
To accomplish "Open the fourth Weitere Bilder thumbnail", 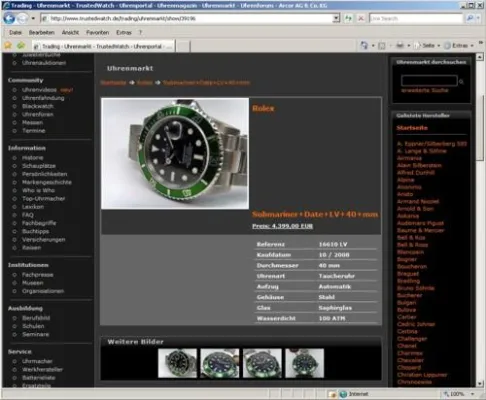I will [305, 363].
